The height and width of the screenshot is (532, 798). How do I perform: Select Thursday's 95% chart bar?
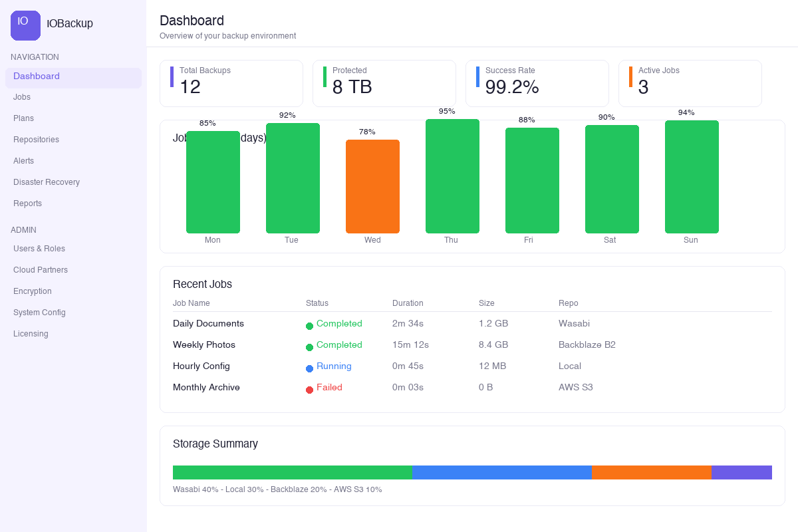click(x=452, y=176)
